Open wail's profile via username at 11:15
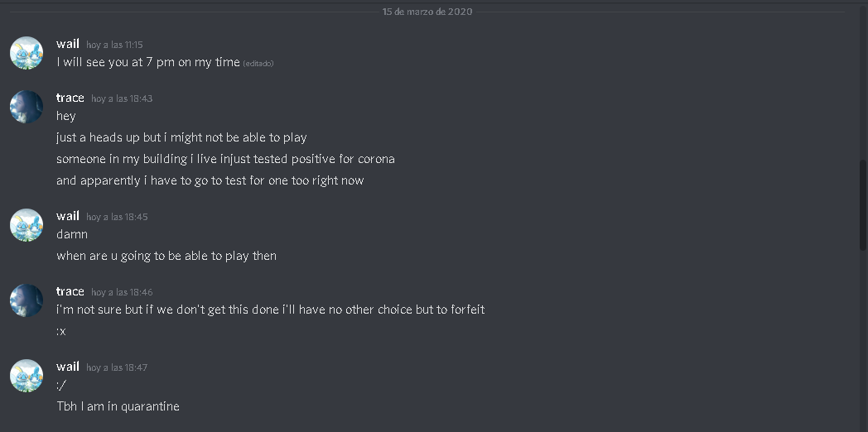The height and width of the screenshot is (432, 868). pyautogui.click(x=68, y=44)
